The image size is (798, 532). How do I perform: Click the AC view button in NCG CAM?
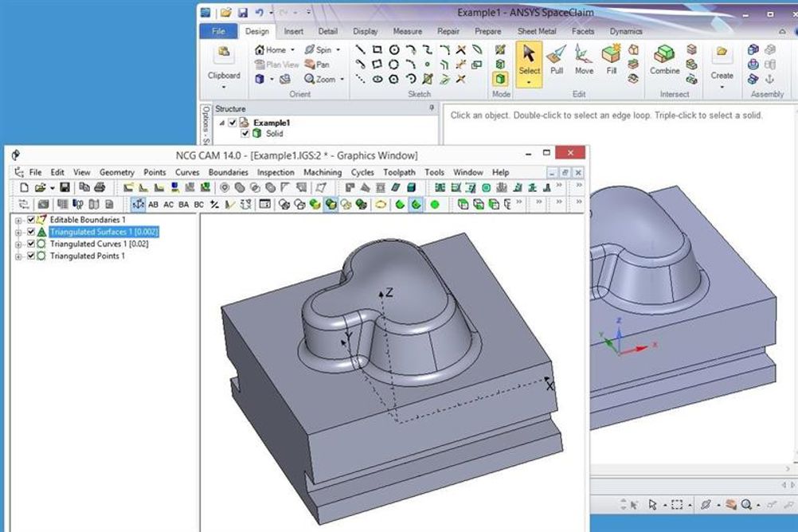click(x=169, y=205)
